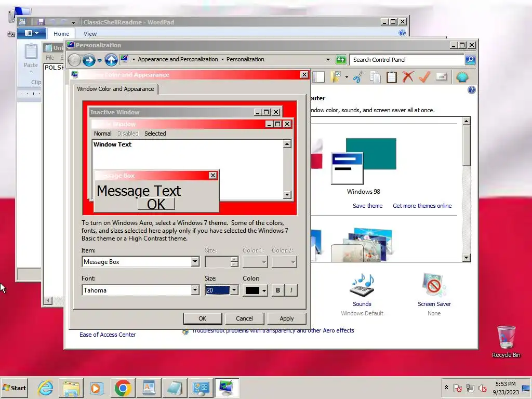Click the Up folder arrow button
Image resolution: width=532 pixels, height=399 pixels.
(111, 60)
